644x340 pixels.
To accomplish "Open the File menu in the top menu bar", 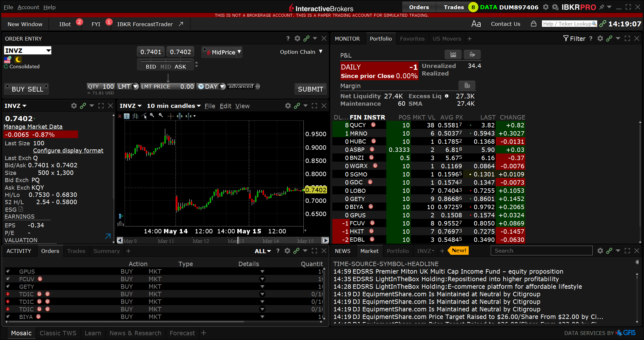I will (x=8, y=7).
